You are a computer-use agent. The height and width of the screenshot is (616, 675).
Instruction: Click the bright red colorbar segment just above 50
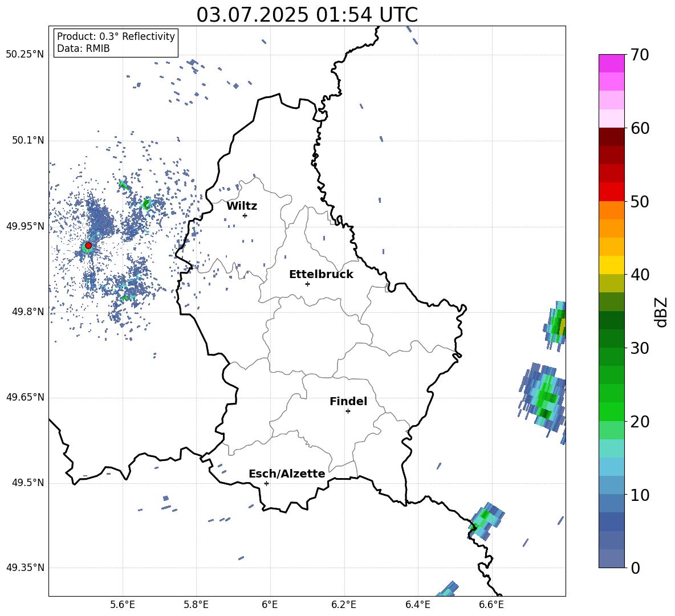(611, 192)
